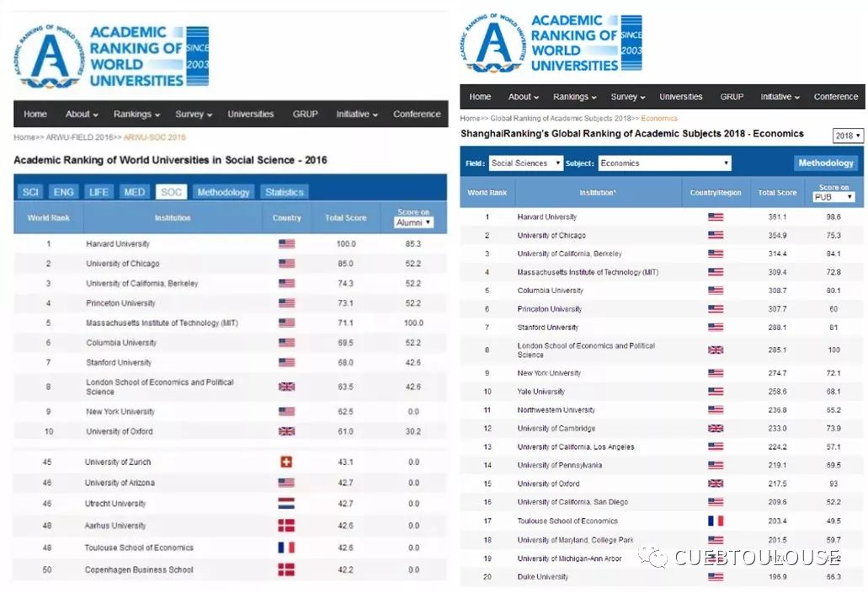Click the ARWU logo in the left page
This screenshot has height=593, width=868.
point(111,56)
